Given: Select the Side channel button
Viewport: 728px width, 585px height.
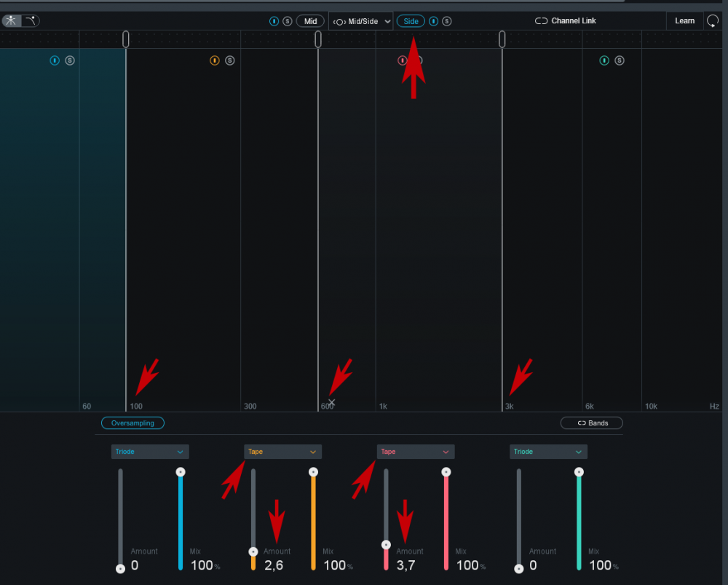Looking at the screenshot, I should 411,21.
